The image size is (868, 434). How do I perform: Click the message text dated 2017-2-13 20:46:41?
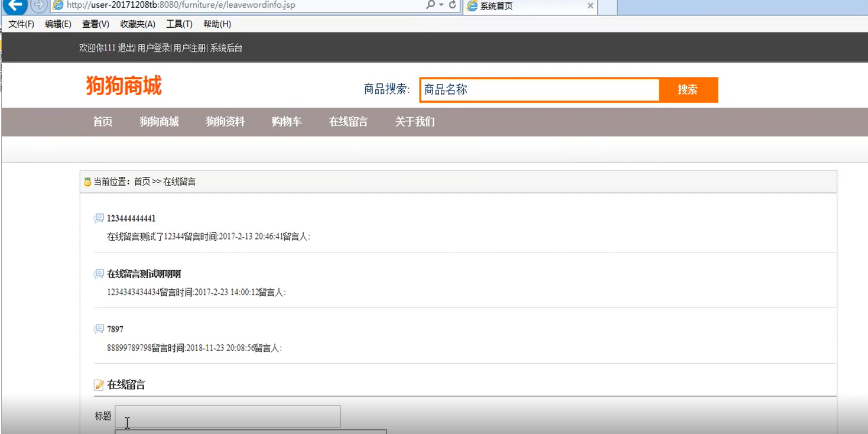pyautogui.click(x=209, y=237)
